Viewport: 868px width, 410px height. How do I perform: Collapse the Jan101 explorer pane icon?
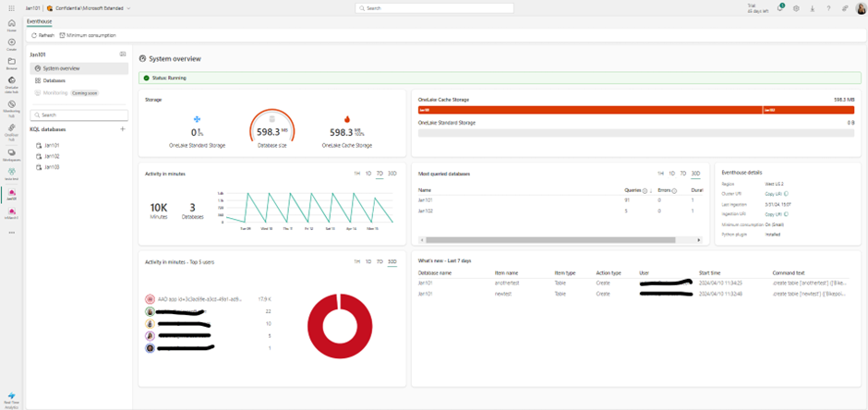point(123,54)
